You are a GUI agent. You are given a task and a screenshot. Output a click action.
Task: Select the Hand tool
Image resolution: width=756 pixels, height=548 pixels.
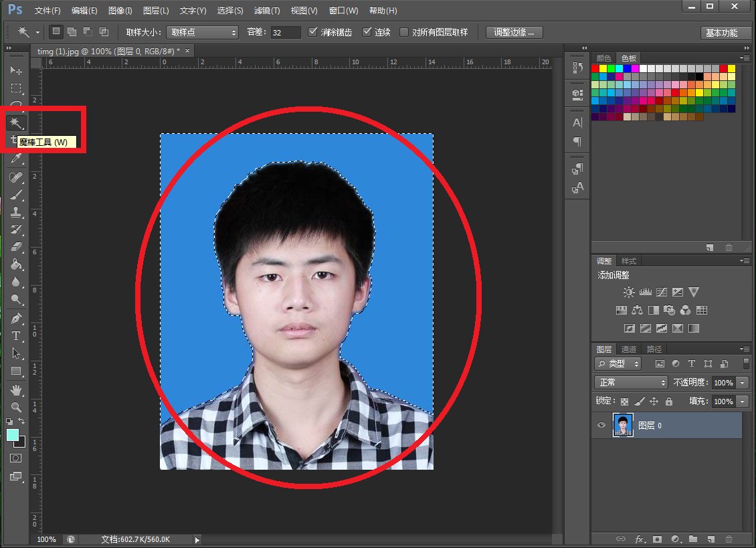click(x=16, y=389)
